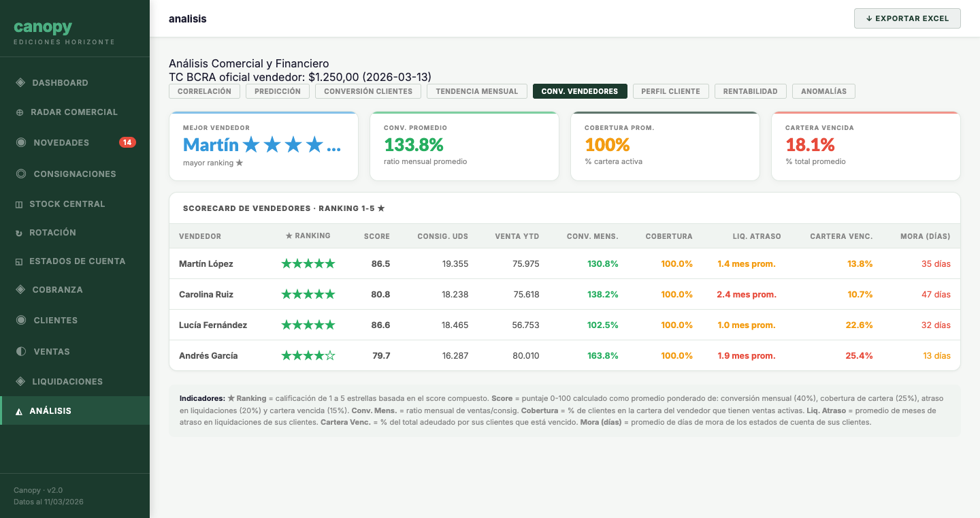This screenshot has width=980, height=518.
Task: Click Andrés García's 163.8% conversion value
Action: [603, 355]
